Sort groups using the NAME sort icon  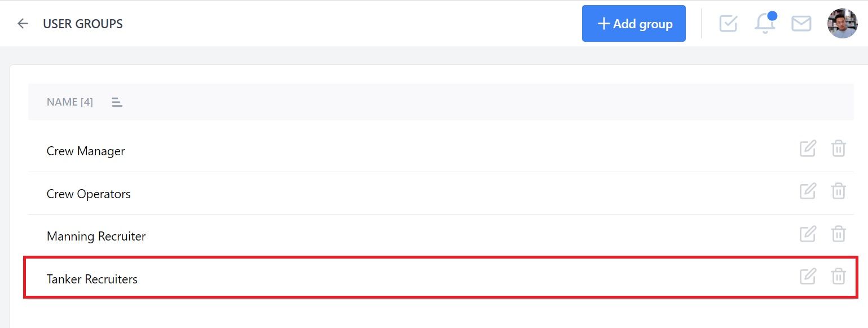tap(117, 102)
